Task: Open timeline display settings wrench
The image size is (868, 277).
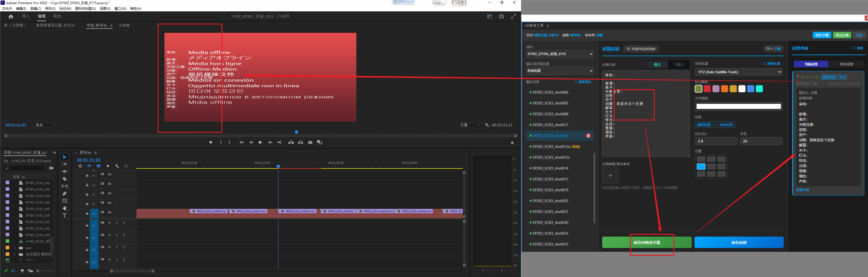Action: 117,166
